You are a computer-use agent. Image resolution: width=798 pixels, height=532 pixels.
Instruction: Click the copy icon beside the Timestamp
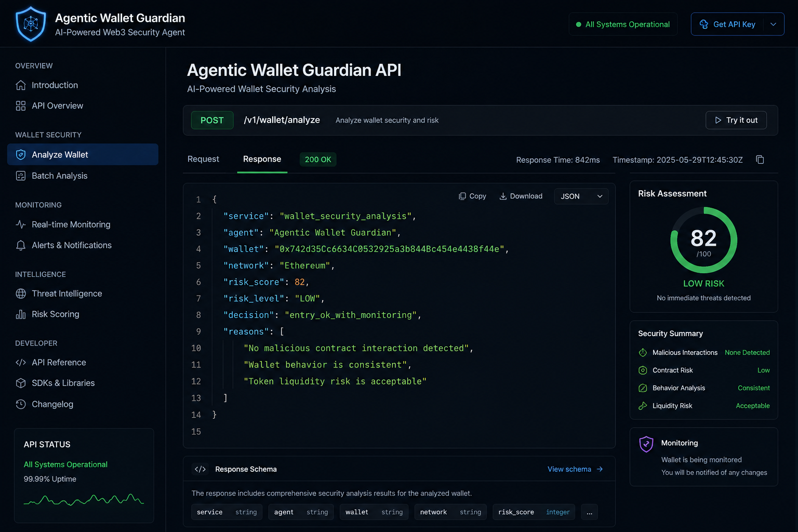tap(760, 159)
